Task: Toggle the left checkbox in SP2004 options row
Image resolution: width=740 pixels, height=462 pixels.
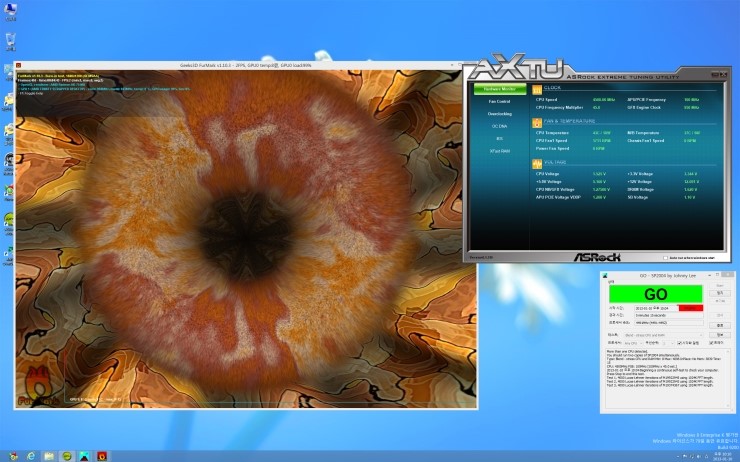Action: (678, 343)
